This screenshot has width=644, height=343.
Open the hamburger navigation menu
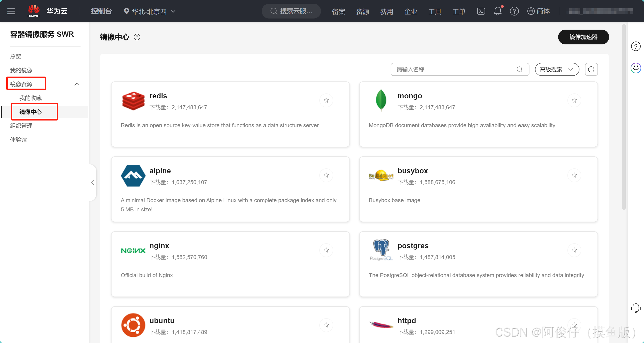[x=11, y=11]
